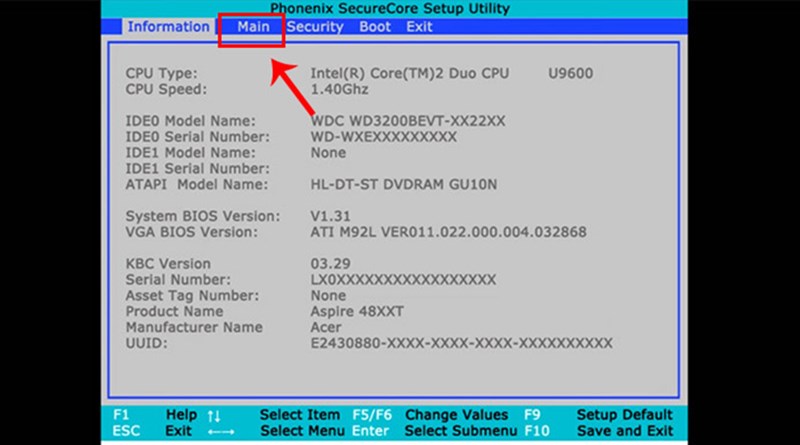Click the F1 Help key hint

[x=155, y=415]
